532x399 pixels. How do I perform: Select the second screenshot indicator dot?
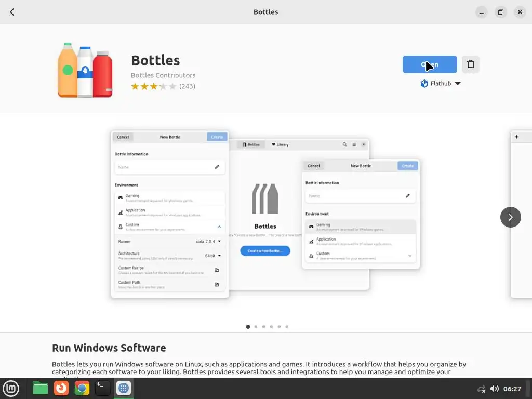[x=256, y=327]
